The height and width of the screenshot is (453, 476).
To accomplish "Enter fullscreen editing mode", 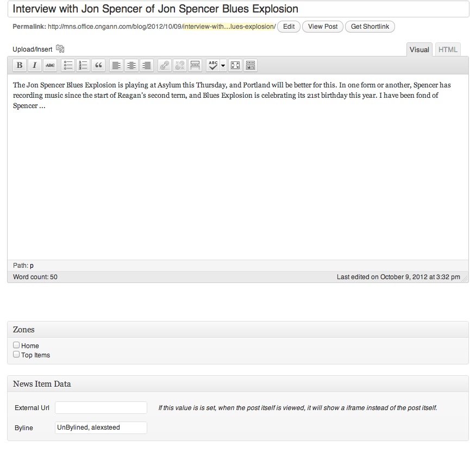I will (235, 65).
